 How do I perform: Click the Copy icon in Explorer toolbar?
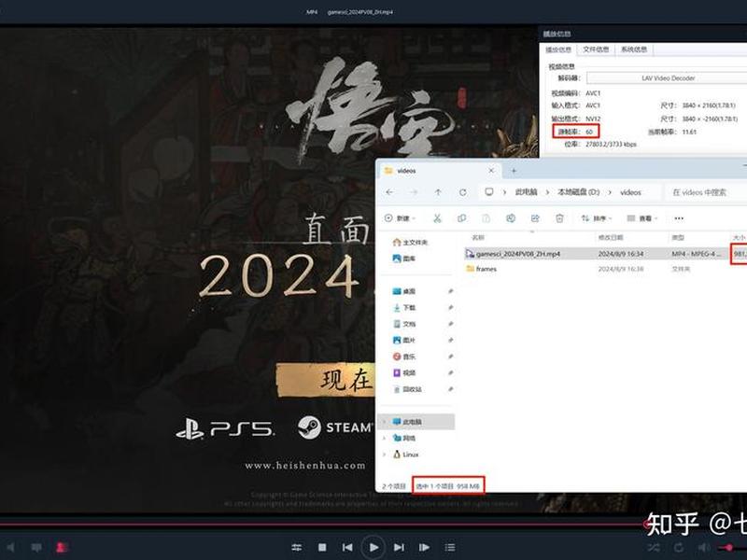point(461,218)
